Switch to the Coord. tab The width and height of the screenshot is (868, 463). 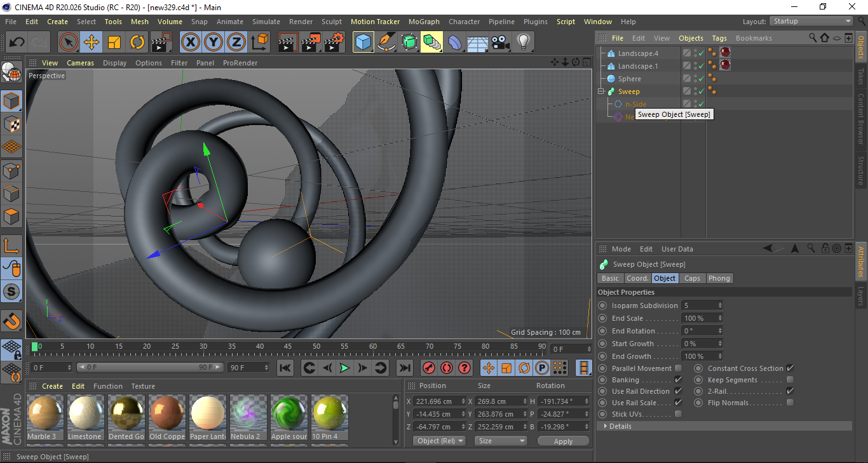point(637,278)
